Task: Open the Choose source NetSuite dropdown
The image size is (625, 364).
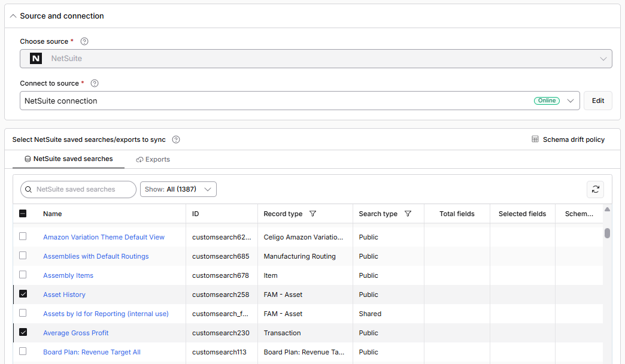Action: pyautogui.click(x=315, y=59)
